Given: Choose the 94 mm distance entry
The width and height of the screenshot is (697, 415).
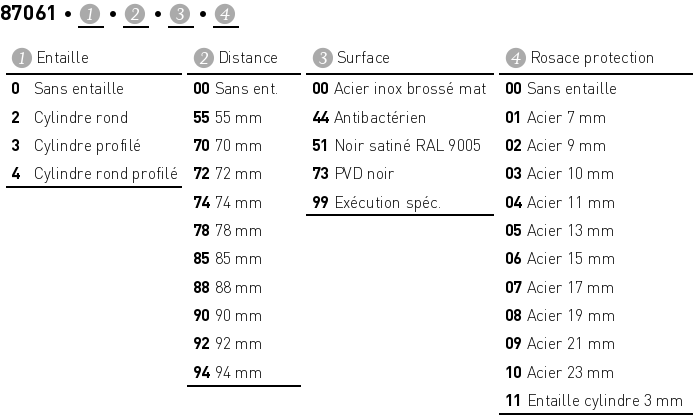Looking at the screenshot, I should pyautogui.click(x=238, y=373).
